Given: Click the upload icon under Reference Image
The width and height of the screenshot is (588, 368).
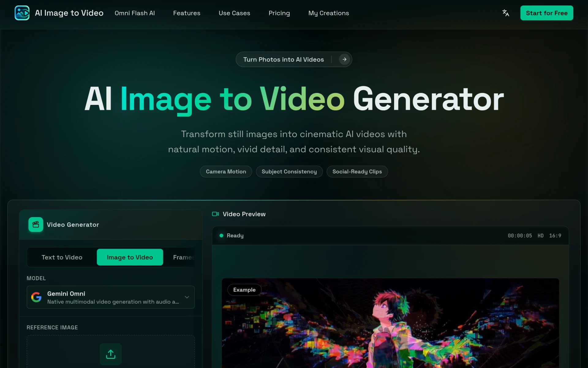Looking at the screenshot, I should 111,354.
